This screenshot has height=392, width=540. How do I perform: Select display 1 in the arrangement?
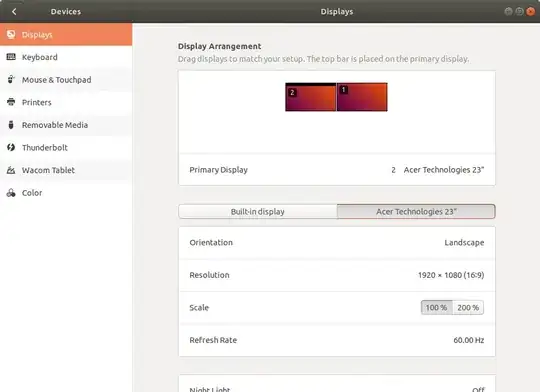362,97
